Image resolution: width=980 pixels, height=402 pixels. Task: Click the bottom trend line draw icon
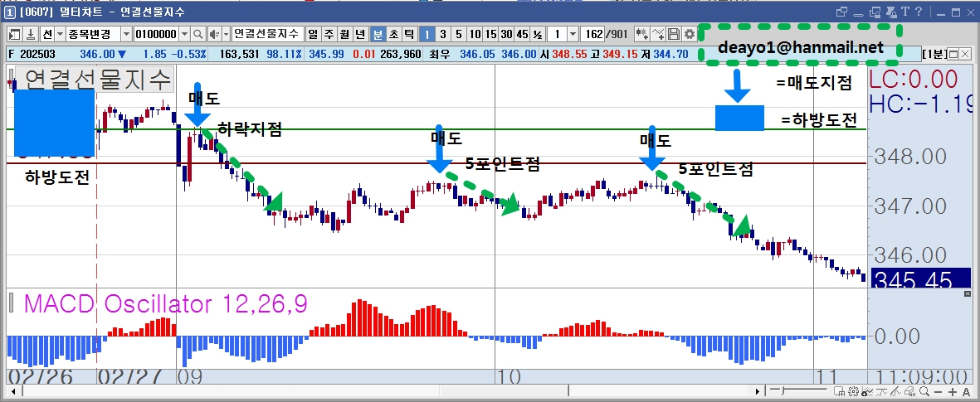pyautogui.click(x=895, y=391)
